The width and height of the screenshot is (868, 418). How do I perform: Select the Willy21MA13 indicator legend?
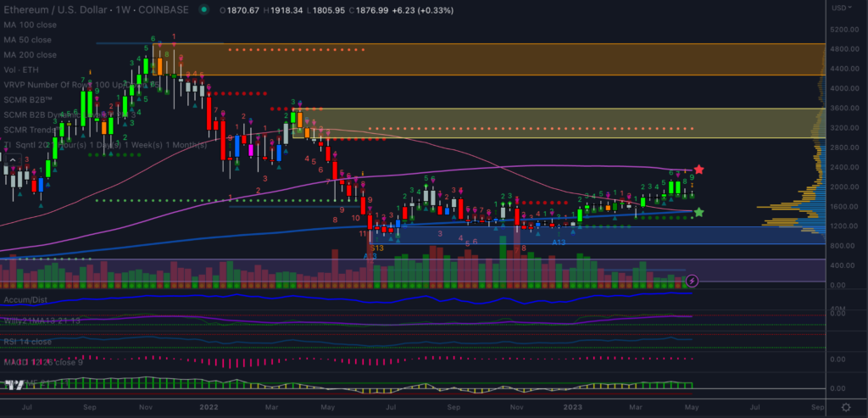click(x=42, y=320)
